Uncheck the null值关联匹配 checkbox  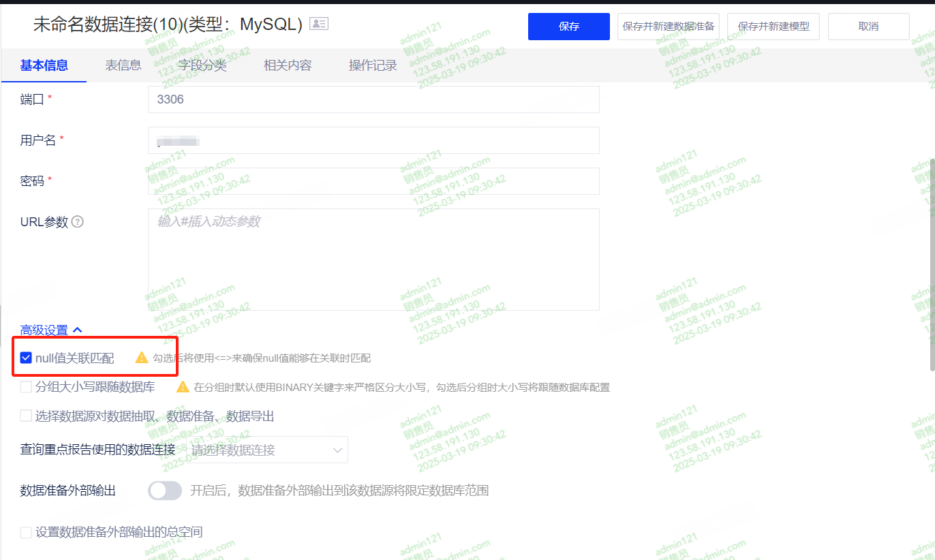click(26, 358)
